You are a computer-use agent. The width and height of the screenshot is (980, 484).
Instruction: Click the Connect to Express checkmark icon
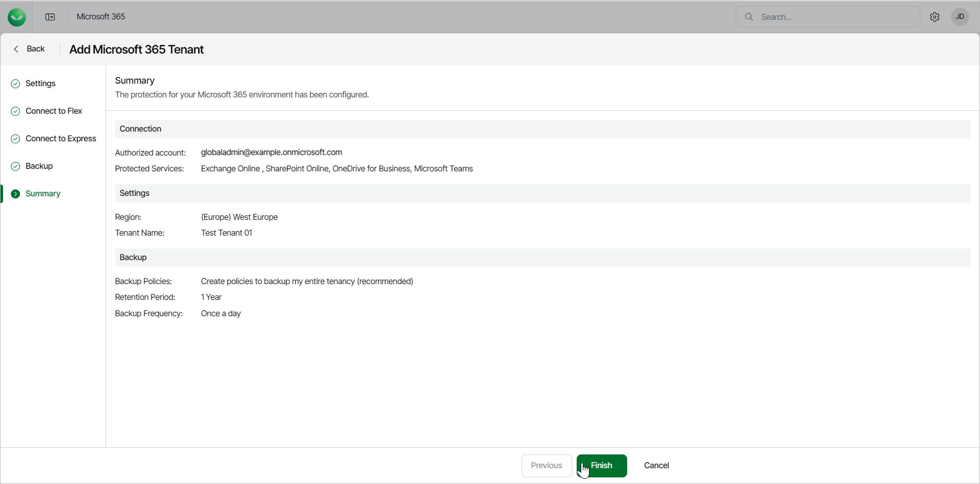[x=16, y=139]
